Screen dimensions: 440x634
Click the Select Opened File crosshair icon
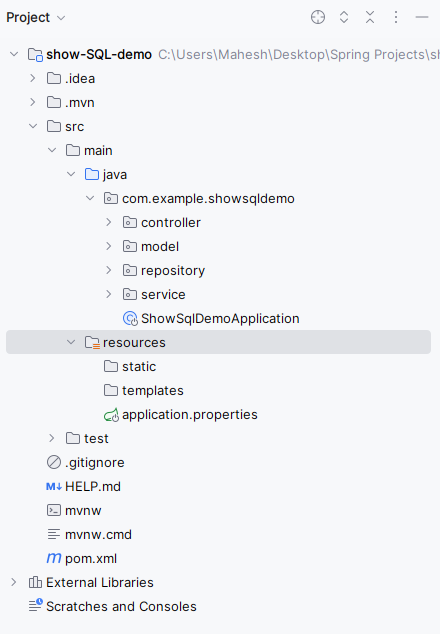tap(318, 17)
